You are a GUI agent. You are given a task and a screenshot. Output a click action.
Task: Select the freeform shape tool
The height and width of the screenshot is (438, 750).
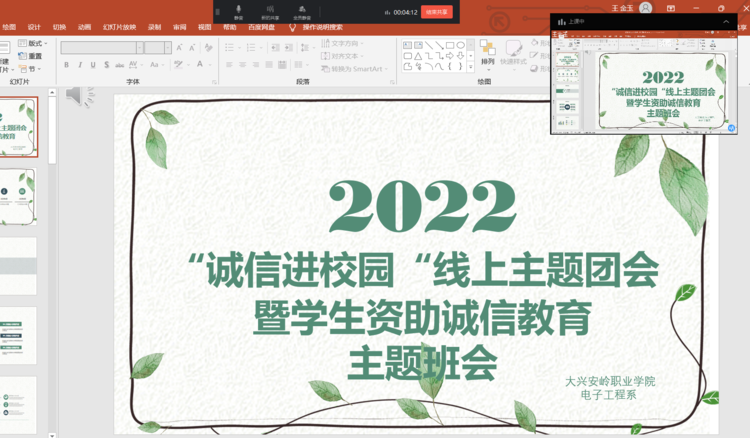[x=408, y=66]
